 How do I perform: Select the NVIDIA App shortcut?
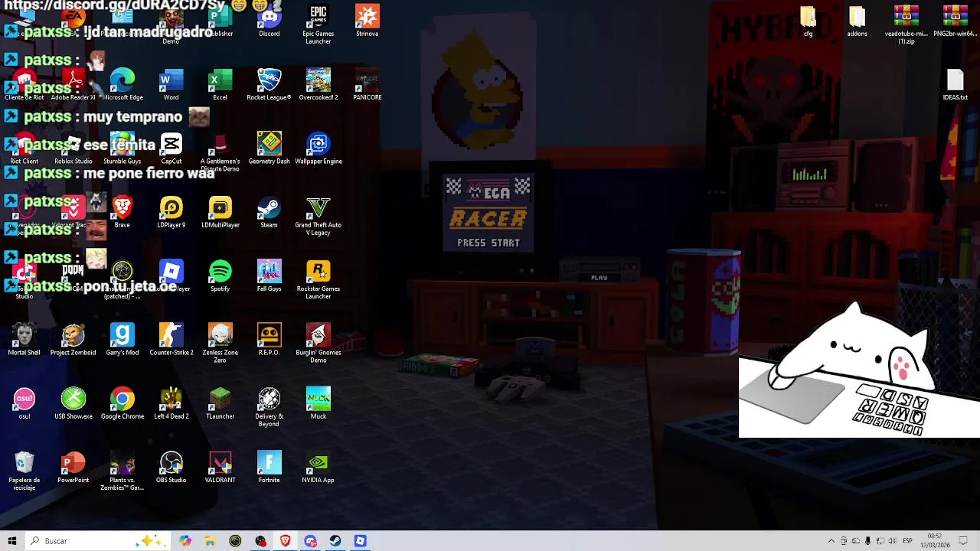point(318,468)
